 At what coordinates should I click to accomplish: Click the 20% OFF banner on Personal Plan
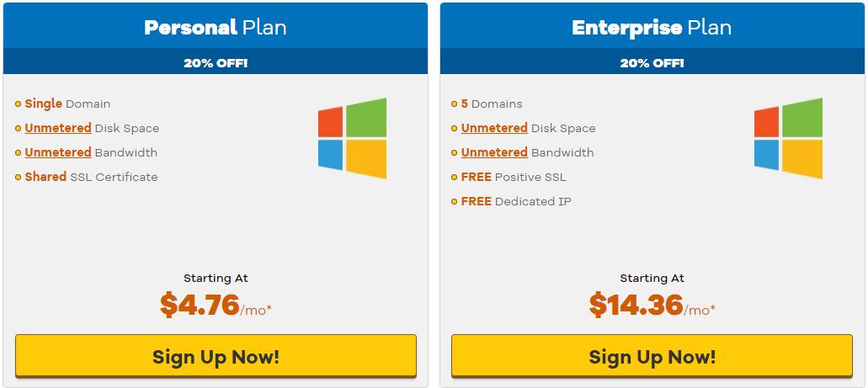[216, 62]
